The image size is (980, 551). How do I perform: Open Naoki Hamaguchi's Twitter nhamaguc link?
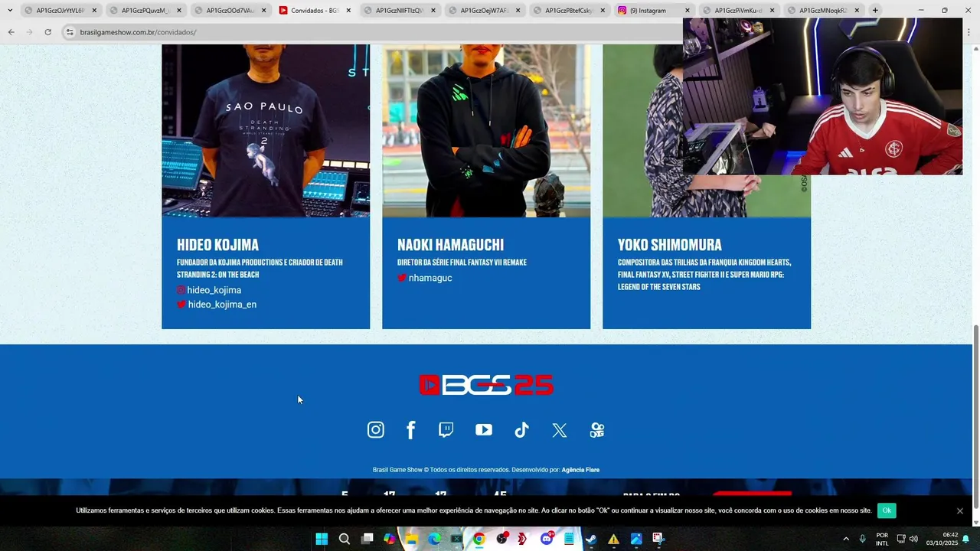[425, 278]
